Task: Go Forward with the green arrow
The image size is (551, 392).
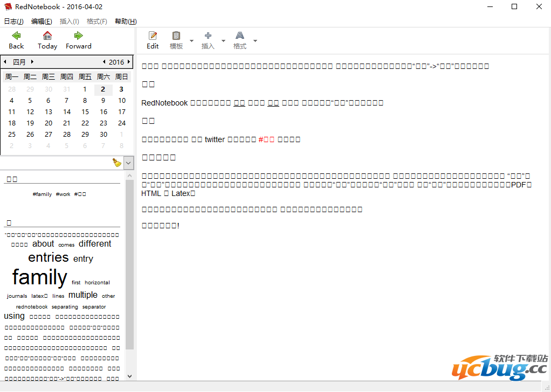Action: pyautogui.click(x=78, y=40)
